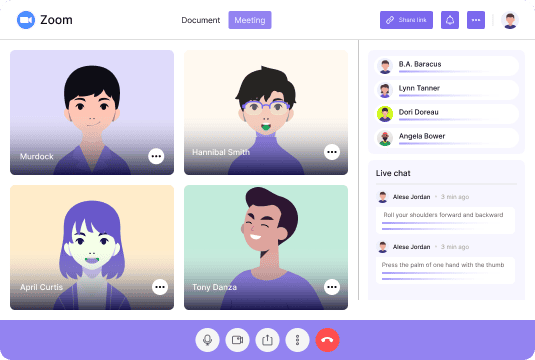Viewport: 535px width, 360px height.
Task: Open the purple three-dots menu in header
Action: tap(476, 20)
